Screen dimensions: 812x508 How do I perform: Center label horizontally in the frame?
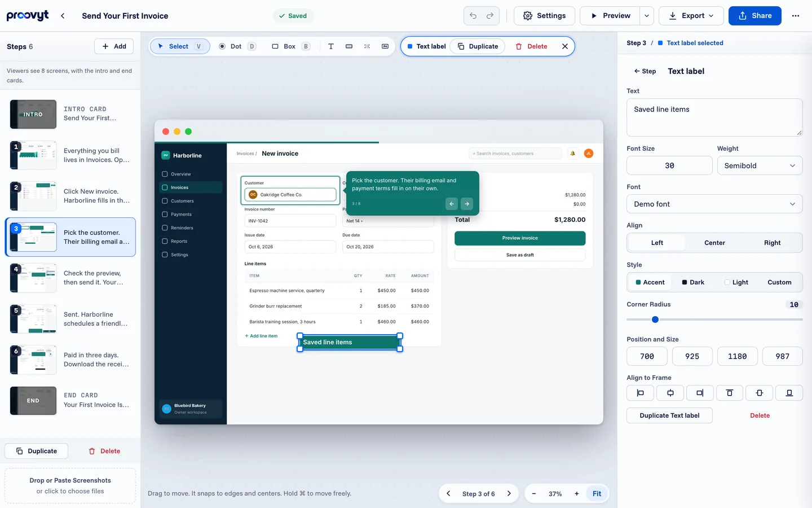click(670, 393)
